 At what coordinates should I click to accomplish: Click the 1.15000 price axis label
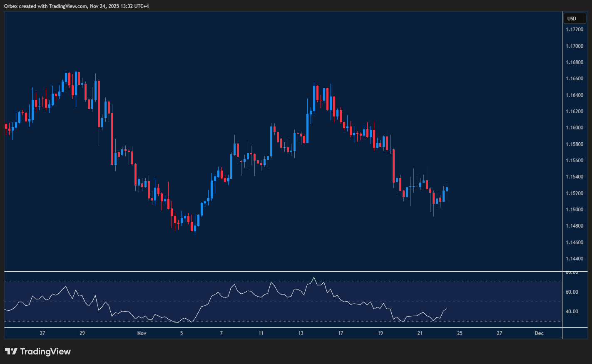point(574,210)
